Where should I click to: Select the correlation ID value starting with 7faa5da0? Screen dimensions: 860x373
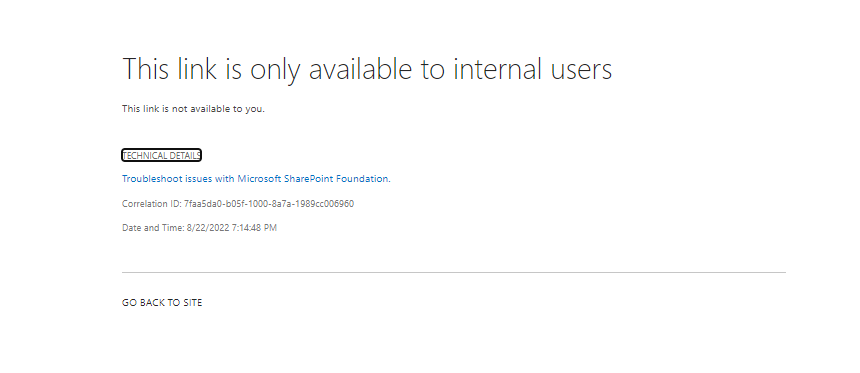pyautogui.click(x=269, y=204)
